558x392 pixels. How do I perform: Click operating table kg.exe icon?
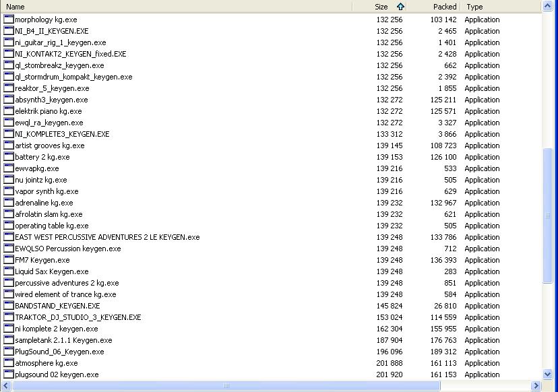click(9, 225)
